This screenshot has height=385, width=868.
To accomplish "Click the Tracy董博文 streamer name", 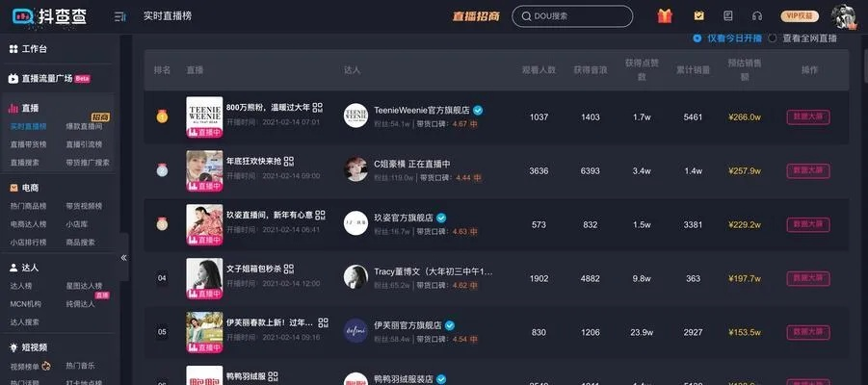I will pos(433,271).
